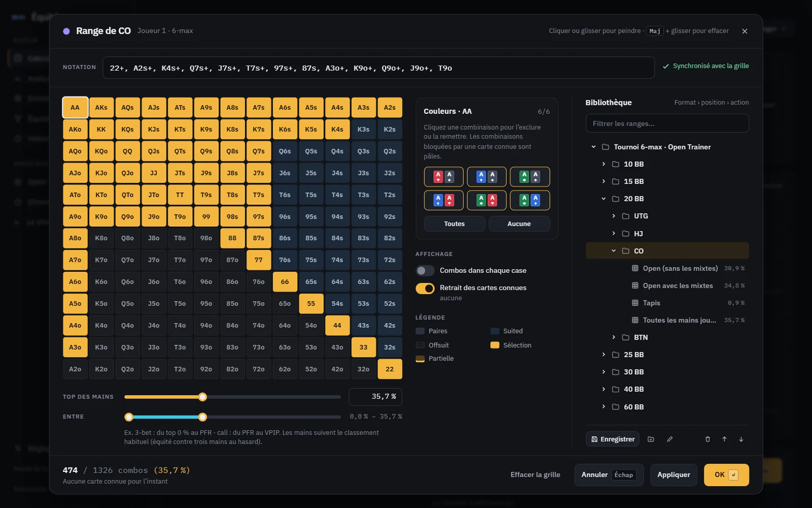Move selected library item up with arrow
The image size is (812, 508).
[x=724, y=439]
